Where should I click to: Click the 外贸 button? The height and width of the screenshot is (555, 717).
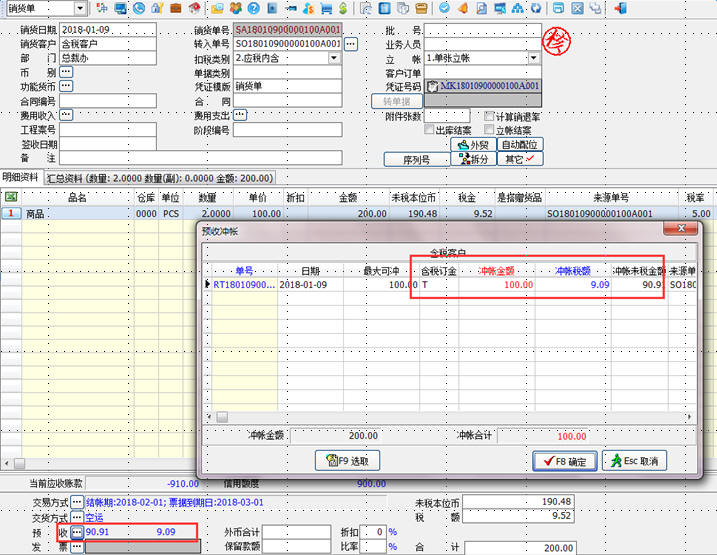point(473,145)
